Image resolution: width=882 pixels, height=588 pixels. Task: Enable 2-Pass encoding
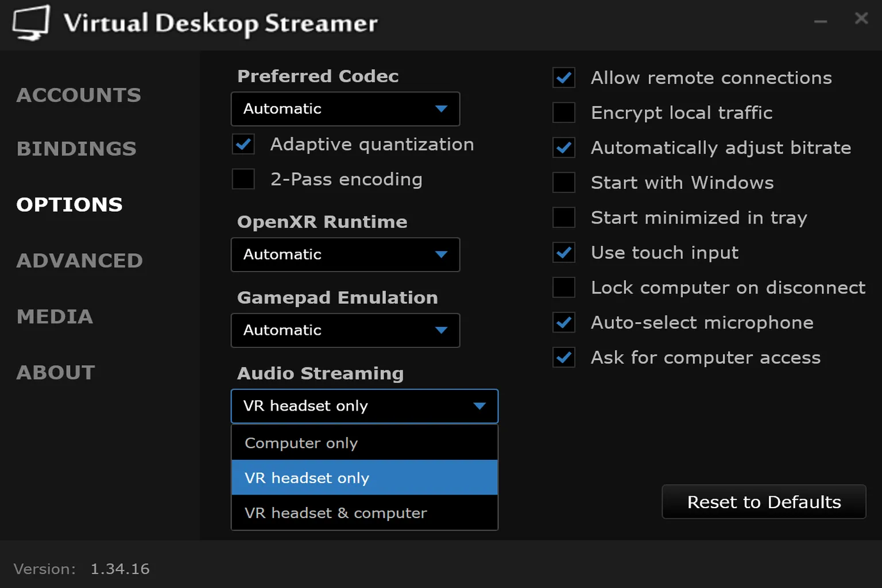243,179
